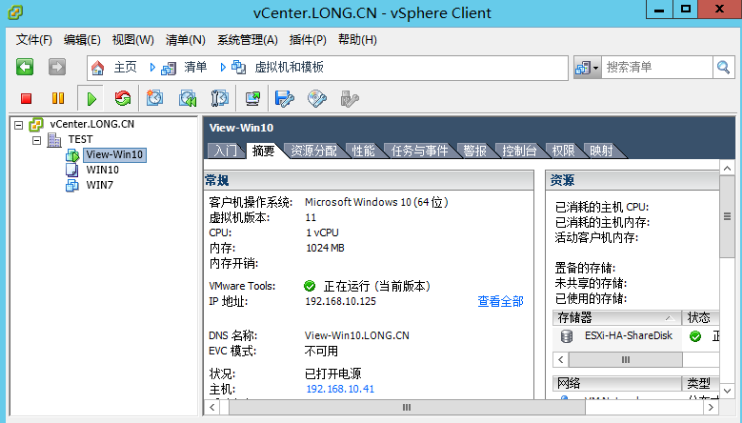Click in the 搜索清单 search field
This screenshot has width=742, height=423.
point(657,67)
